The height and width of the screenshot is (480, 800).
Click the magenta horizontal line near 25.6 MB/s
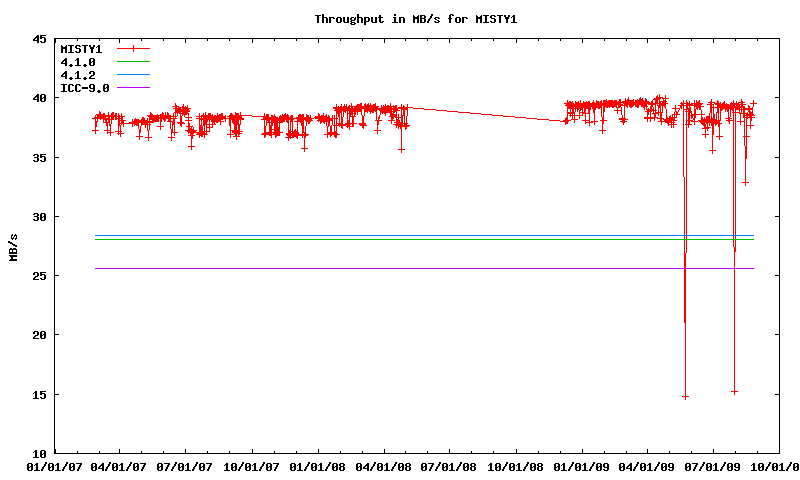click(x=400, y=268)
